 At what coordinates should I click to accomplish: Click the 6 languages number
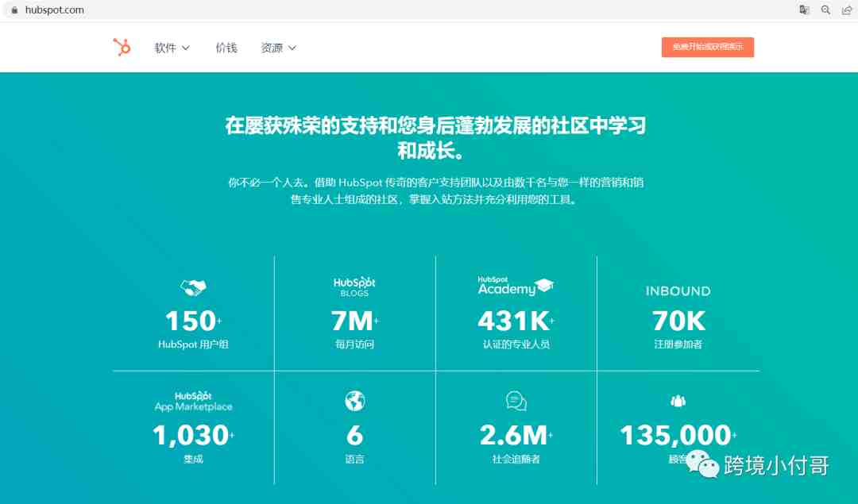(x=354, y=436)
